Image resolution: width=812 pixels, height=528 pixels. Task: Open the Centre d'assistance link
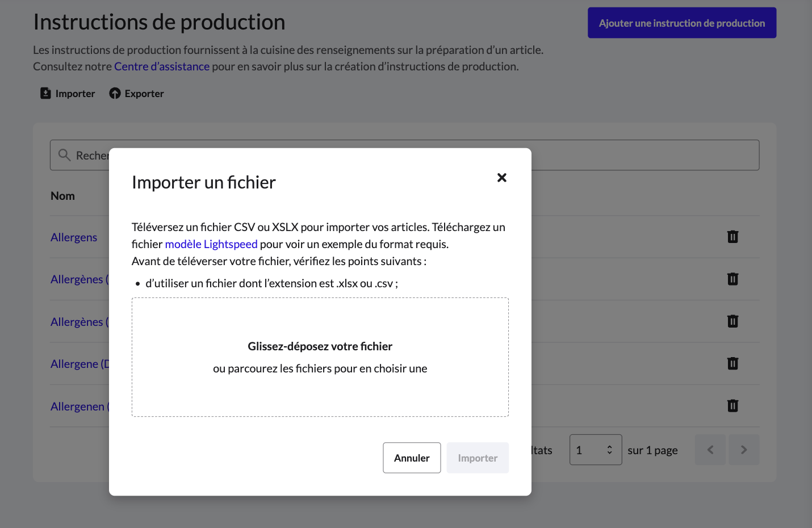pos(162,66)
